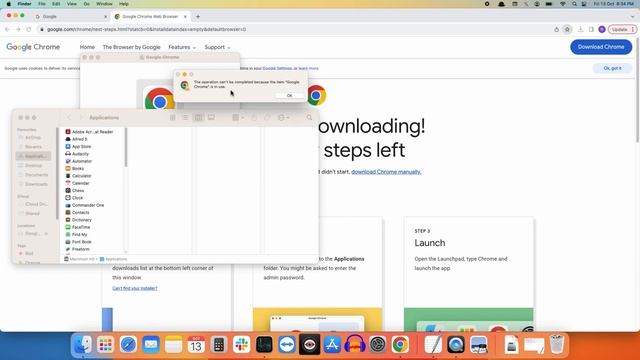Switch Finder window to list view

[185, 118]
